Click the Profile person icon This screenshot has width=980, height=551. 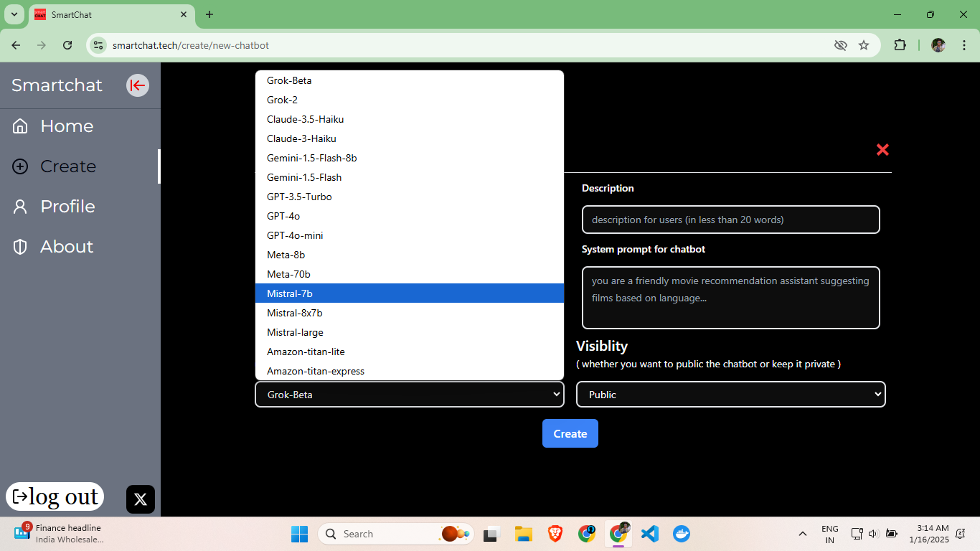point(20,207)
